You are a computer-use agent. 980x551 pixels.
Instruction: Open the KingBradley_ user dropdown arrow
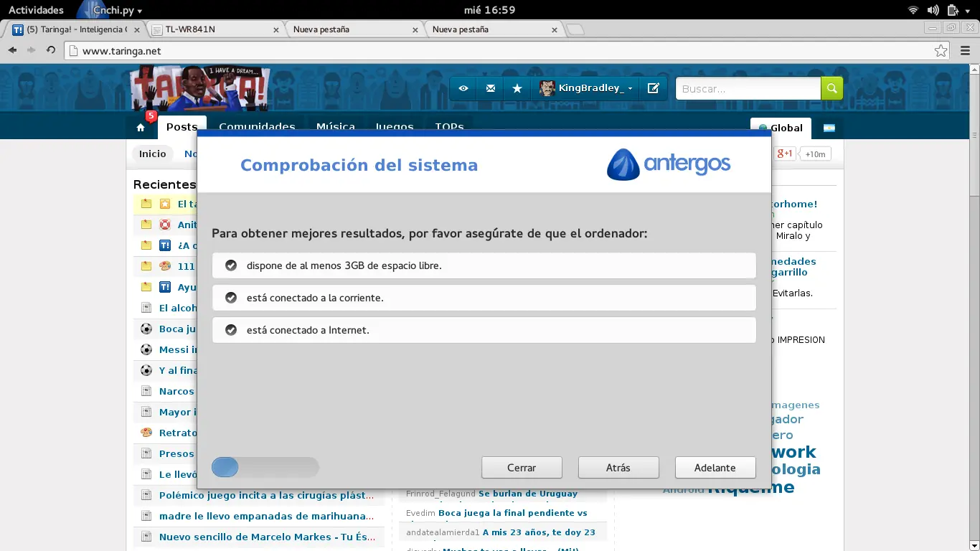point(630,88)
